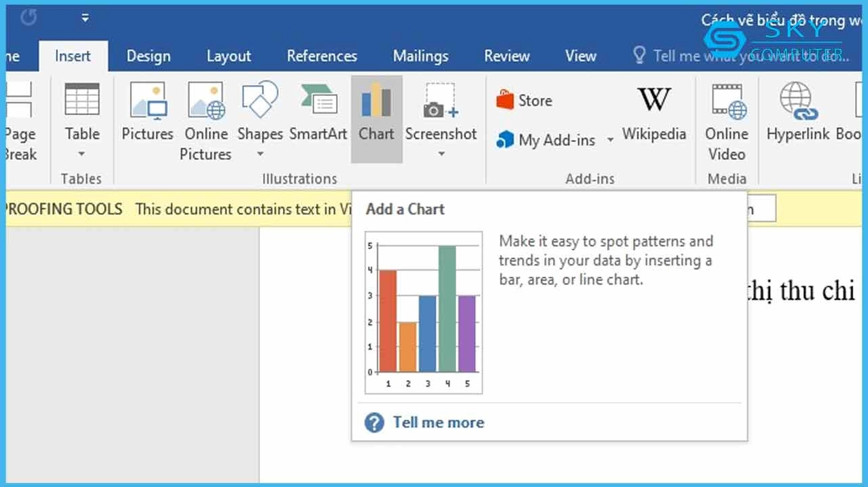Click the Tell me search box
Viewport: 868px width, 487px height.
pyautogui.click(x=751, y=56)
